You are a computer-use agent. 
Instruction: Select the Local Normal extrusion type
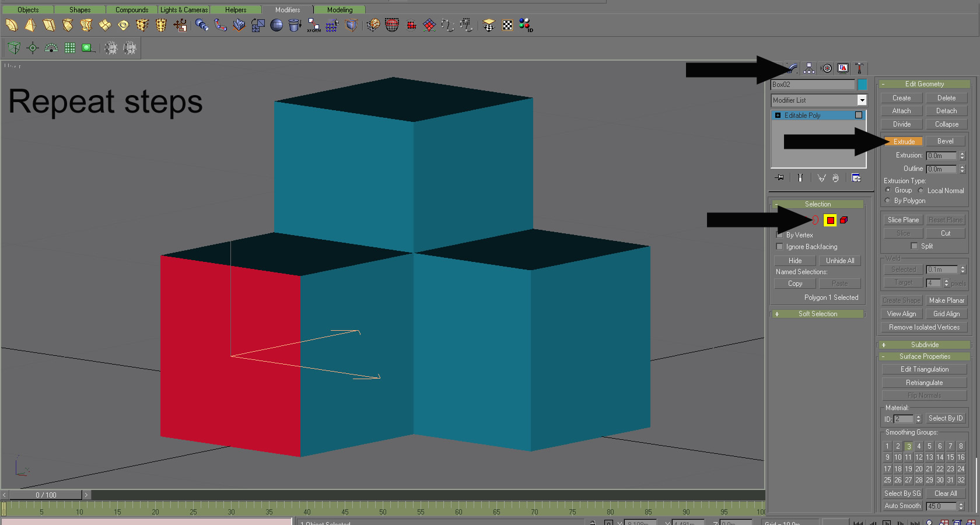click(x=921, y=191)
